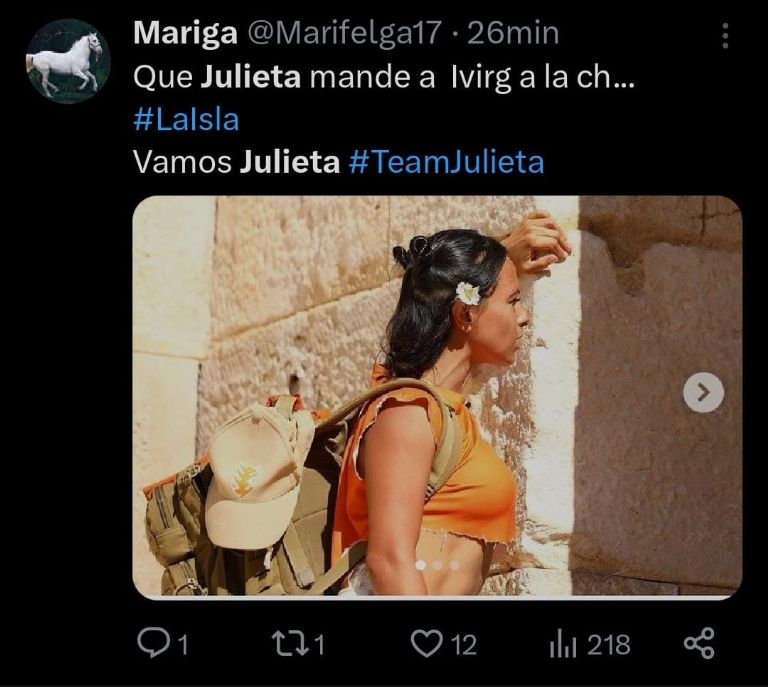Tap the share icon below the tweet
The height and width of the screenshot is (687, 768).
point(699,643)
